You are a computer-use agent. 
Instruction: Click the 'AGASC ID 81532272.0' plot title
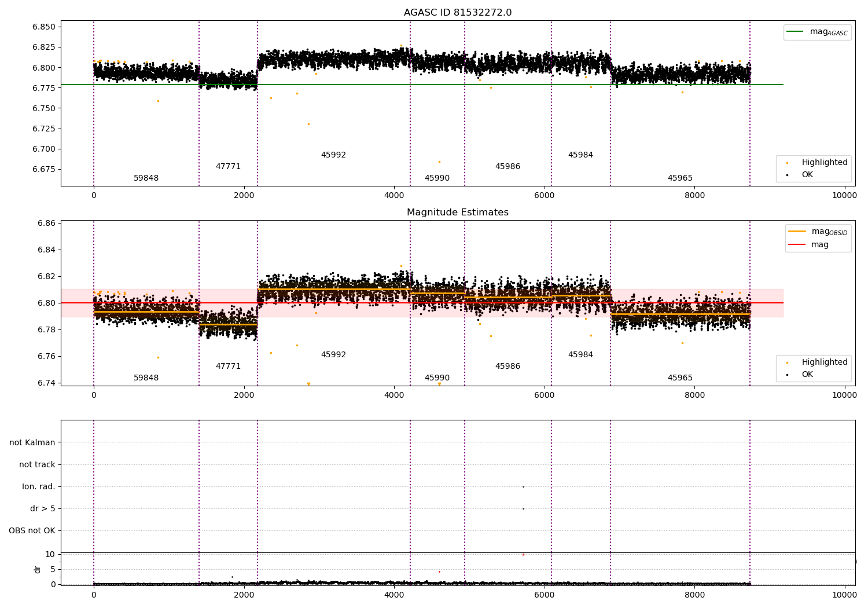tap(458, 13)
